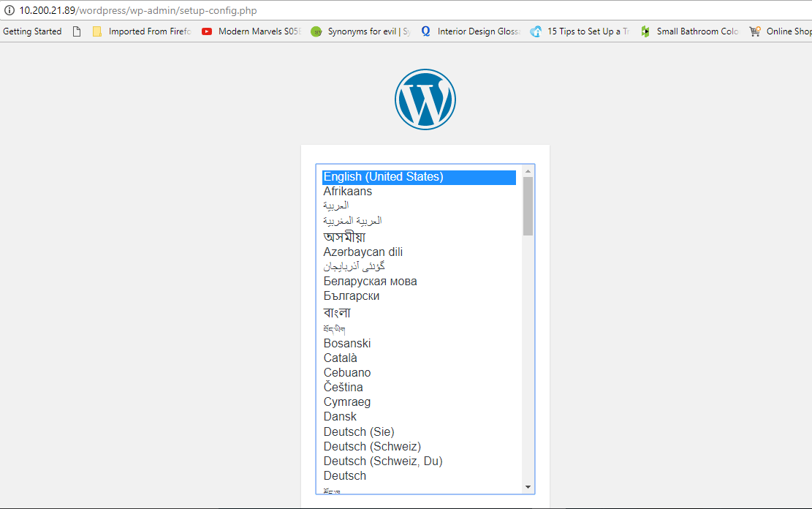Open the Modern Marvels YouTube bookmark

point(251,31)
